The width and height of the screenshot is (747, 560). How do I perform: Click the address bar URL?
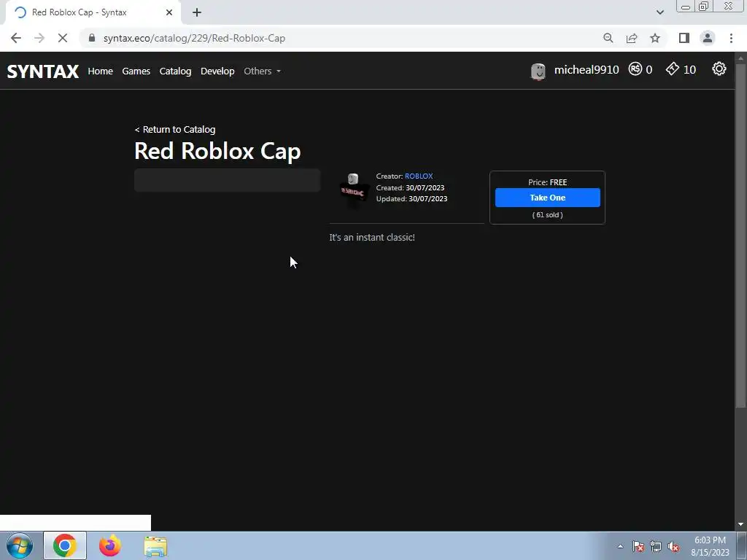click(194, 38)
